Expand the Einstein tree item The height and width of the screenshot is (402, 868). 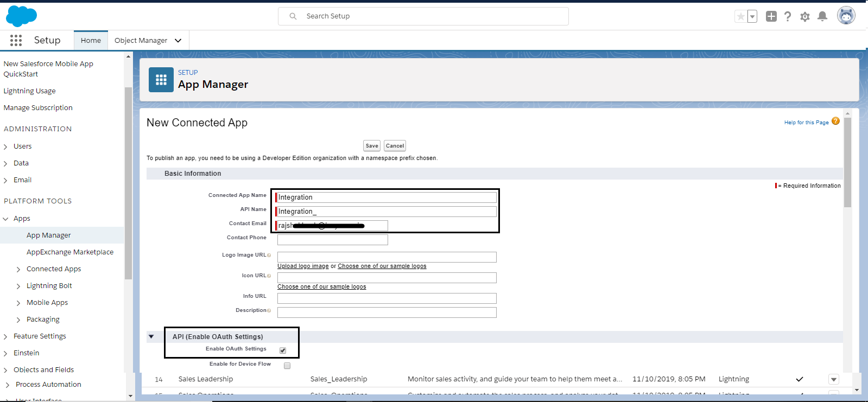[5, 353]
